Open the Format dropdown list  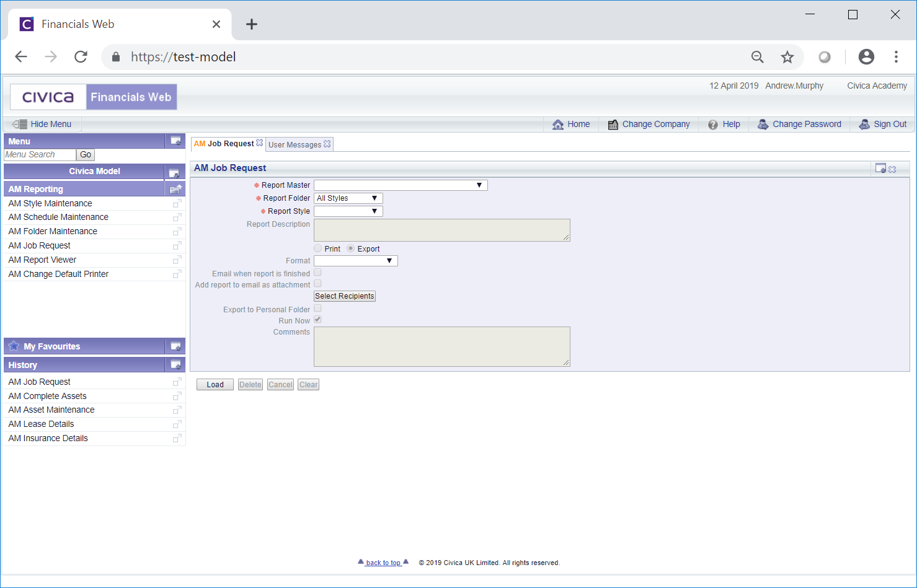click(x=355, y=261)
